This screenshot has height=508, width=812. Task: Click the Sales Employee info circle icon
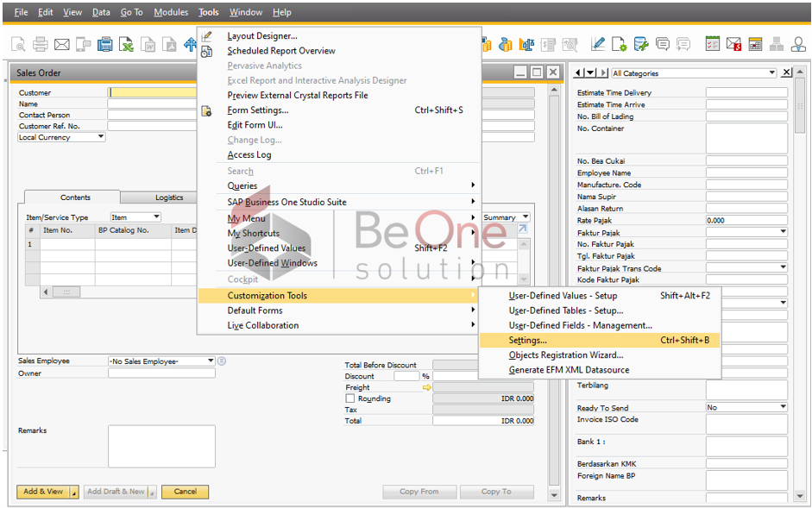point(222,361)
